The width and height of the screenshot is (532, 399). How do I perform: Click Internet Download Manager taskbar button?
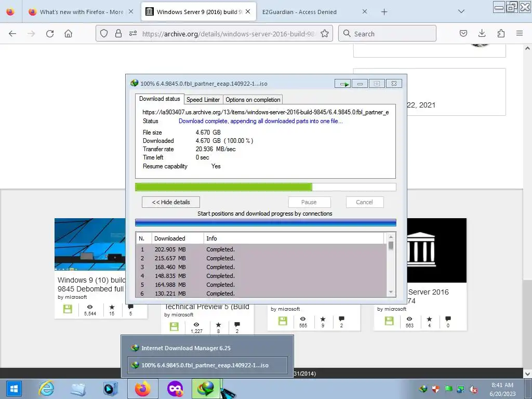206,389
